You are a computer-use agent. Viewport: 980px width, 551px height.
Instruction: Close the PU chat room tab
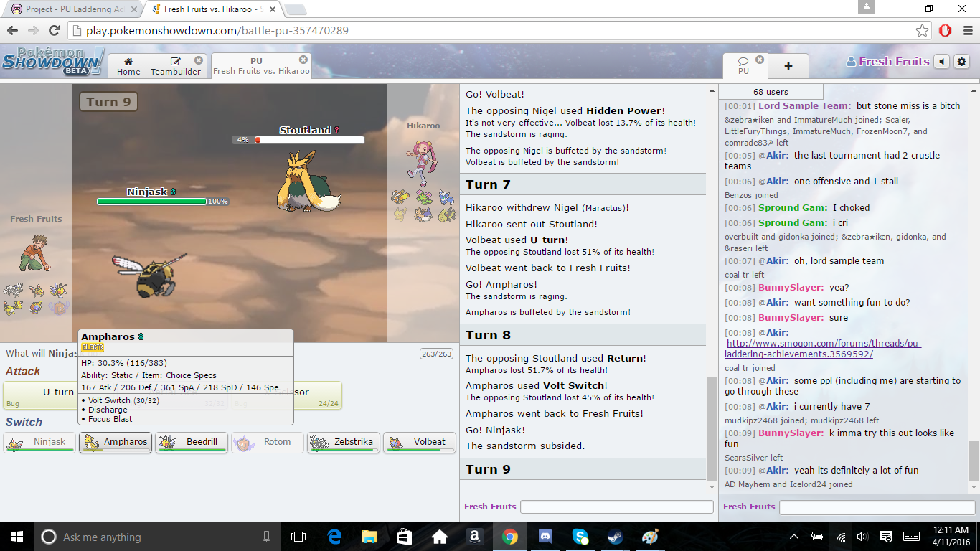[760, 60]
